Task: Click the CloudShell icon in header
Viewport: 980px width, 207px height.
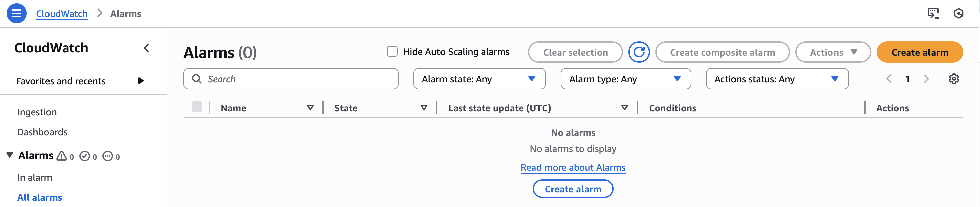Action: [933, 14]
